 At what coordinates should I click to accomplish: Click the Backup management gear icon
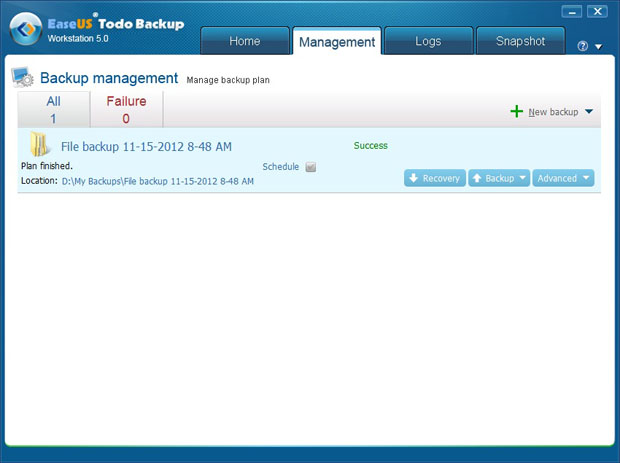click(x=23, y=78)
